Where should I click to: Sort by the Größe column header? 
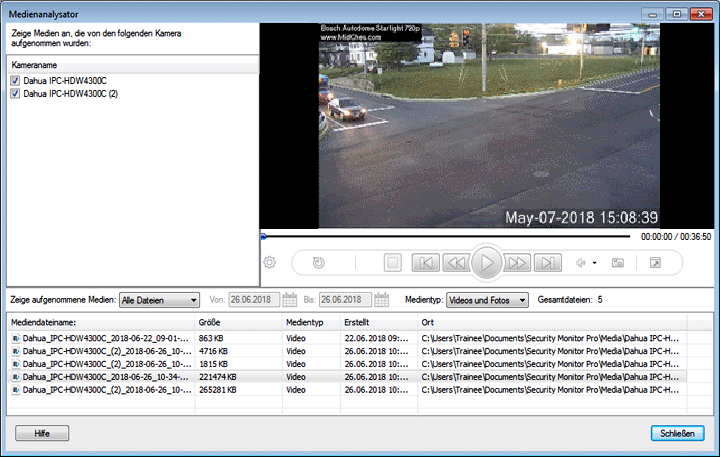pos(237,323)
